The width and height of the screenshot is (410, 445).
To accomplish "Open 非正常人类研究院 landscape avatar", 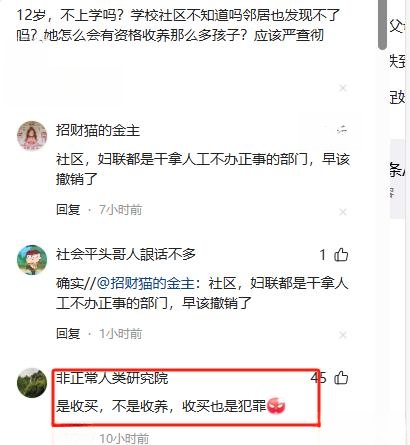I will pyautogui.click(x=32, y=383).
